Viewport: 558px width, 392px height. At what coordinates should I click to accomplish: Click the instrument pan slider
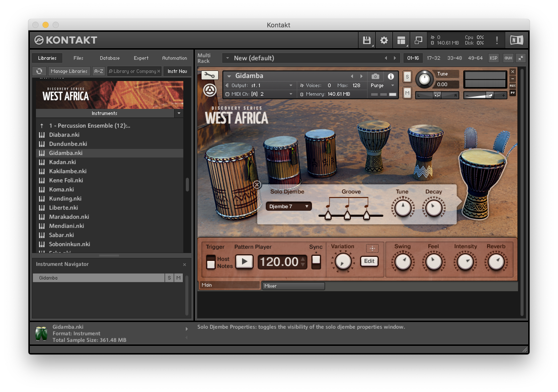tap(437, 95)
